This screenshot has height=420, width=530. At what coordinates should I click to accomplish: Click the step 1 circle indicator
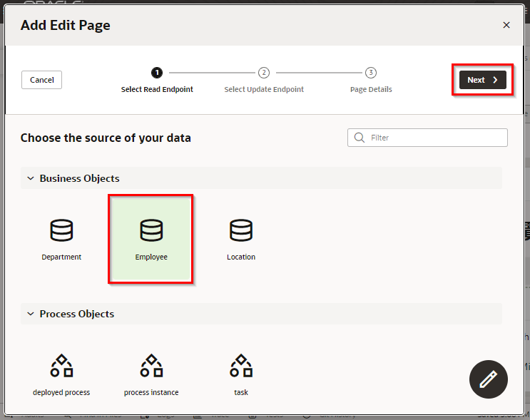pos(157,73)
